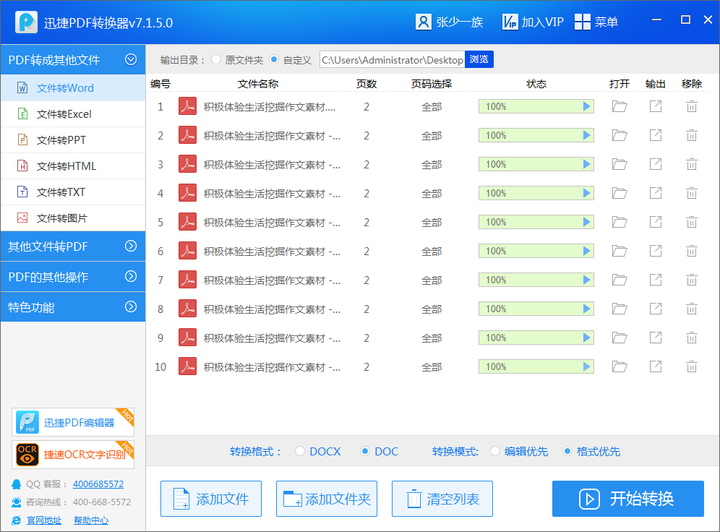720x532 pixels.
Task: Click the 添加文件 button
Action: [x=211, y=498]
